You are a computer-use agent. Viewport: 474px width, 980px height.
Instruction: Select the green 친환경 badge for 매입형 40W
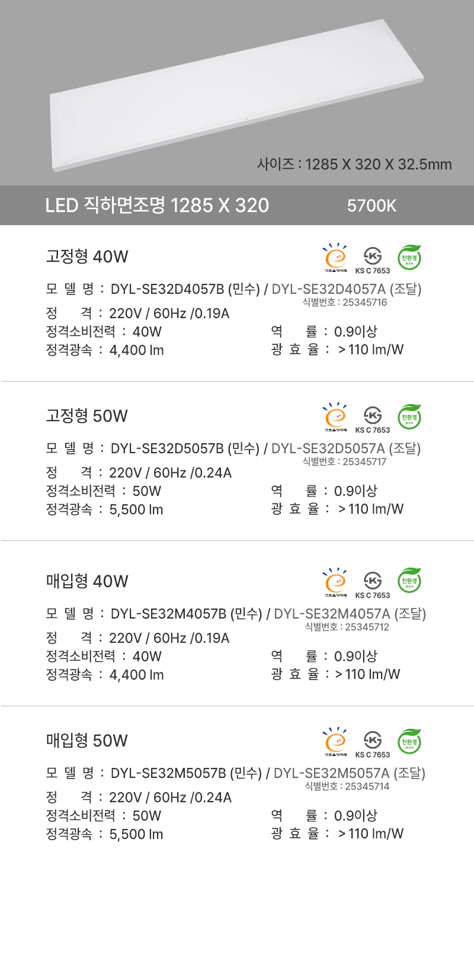click(409, 582)
